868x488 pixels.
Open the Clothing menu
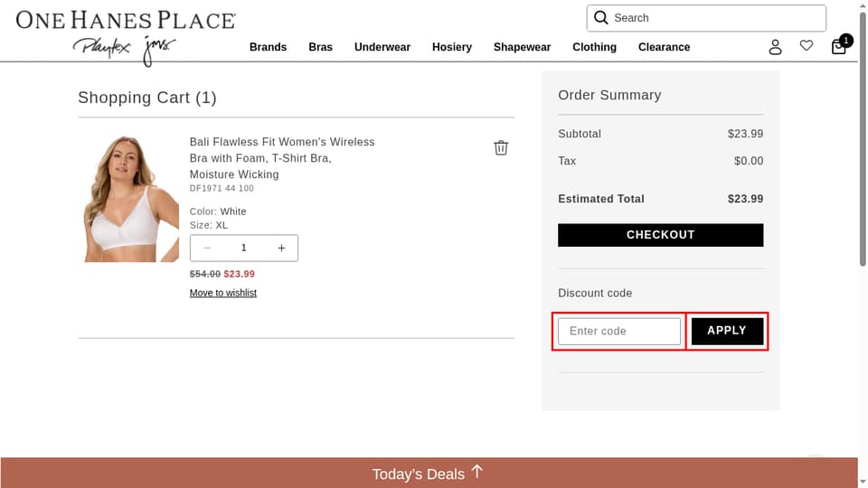[594, 47]
